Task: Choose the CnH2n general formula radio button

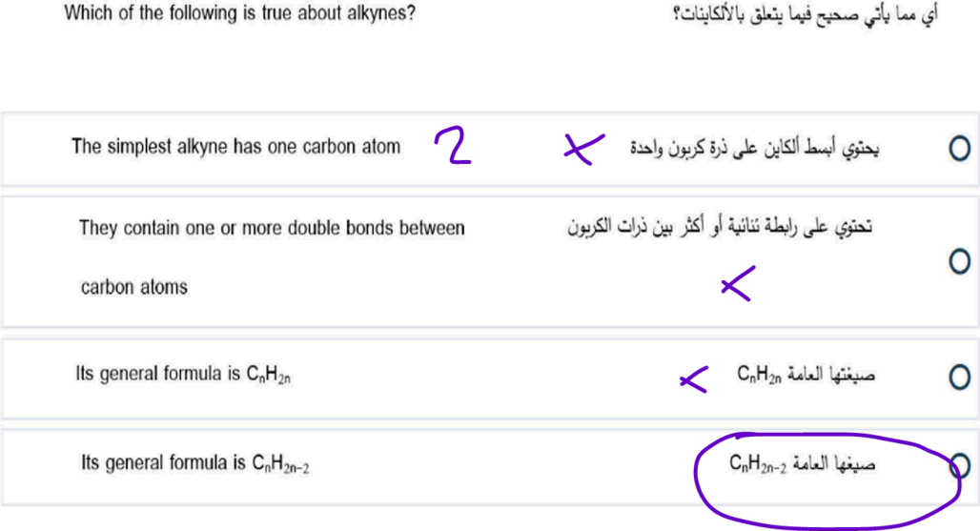Action: 959,378
